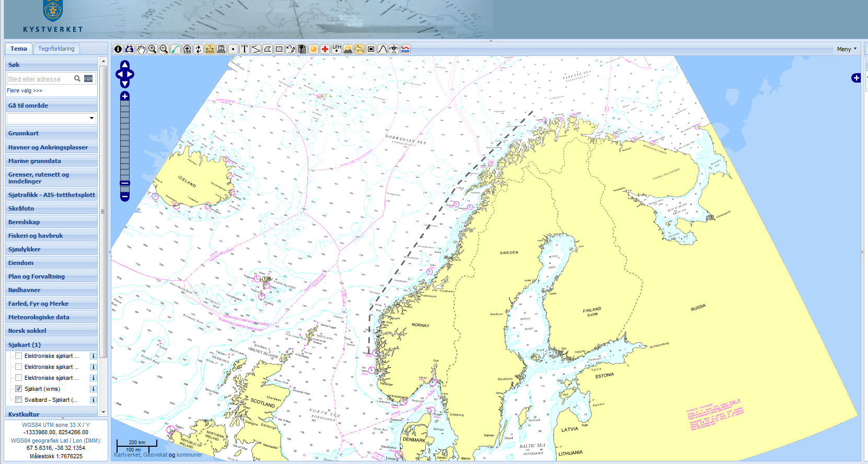The width and height of the screenshot is (868, 464).
Task: Collapse the Sjøkart (1) section
Action: [x=51, y=345]
